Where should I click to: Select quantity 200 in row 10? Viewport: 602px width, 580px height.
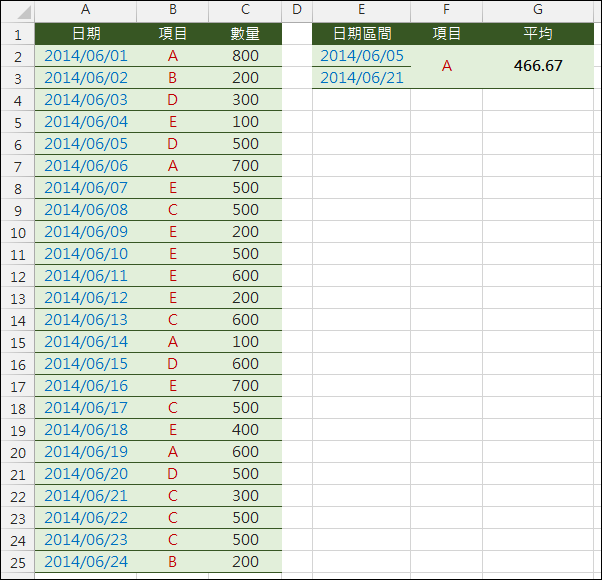(245, 232)
